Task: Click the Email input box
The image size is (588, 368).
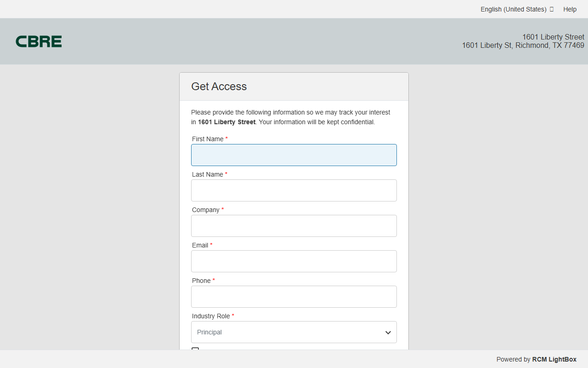Action: tap(294, 261)
